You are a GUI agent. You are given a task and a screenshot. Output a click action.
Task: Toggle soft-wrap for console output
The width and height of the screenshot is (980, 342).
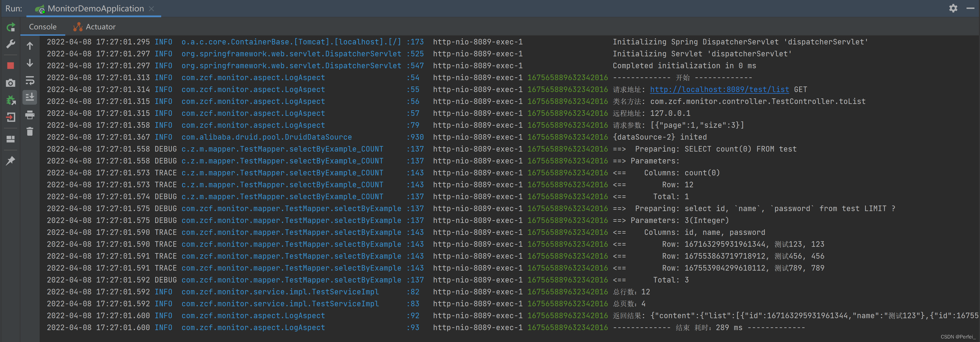[x=30, y=80]
